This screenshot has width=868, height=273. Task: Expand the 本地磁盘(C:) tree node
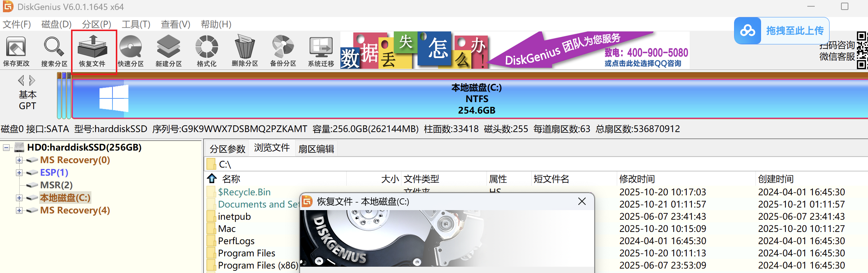[x=19, y=198]
